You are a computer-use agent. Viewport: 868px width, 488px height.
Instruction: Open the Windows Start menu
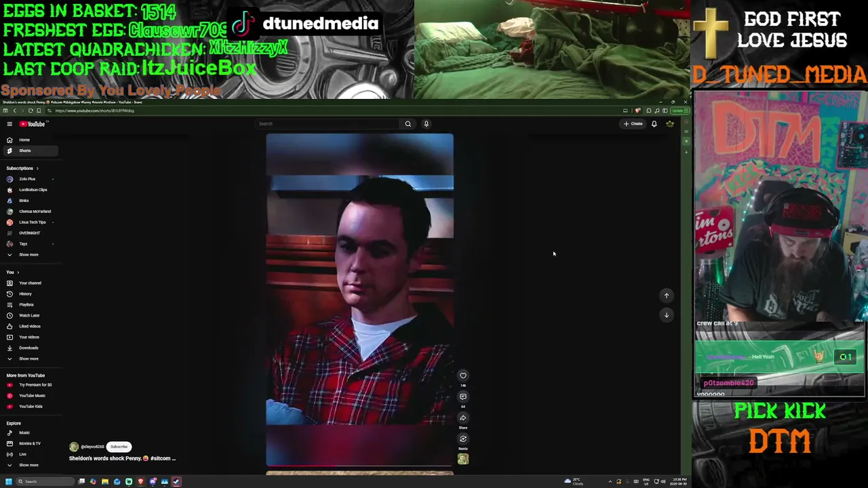tap(8, 482)
